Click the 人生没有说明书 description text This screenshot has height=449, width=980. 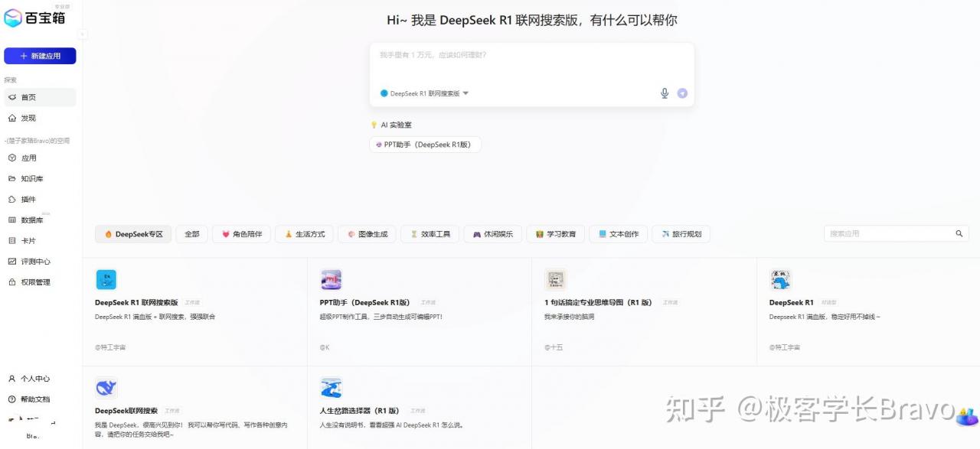coord(391,425)
